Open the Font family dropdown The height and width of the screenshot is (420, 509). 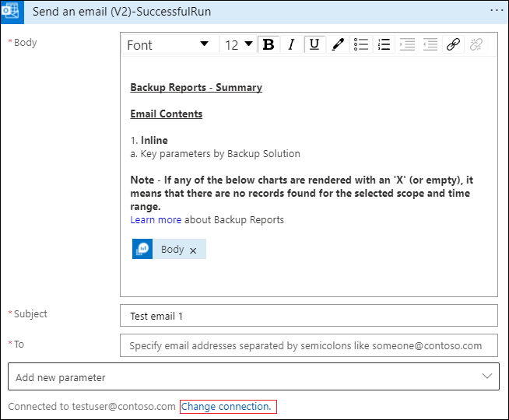tap(169, 44)
